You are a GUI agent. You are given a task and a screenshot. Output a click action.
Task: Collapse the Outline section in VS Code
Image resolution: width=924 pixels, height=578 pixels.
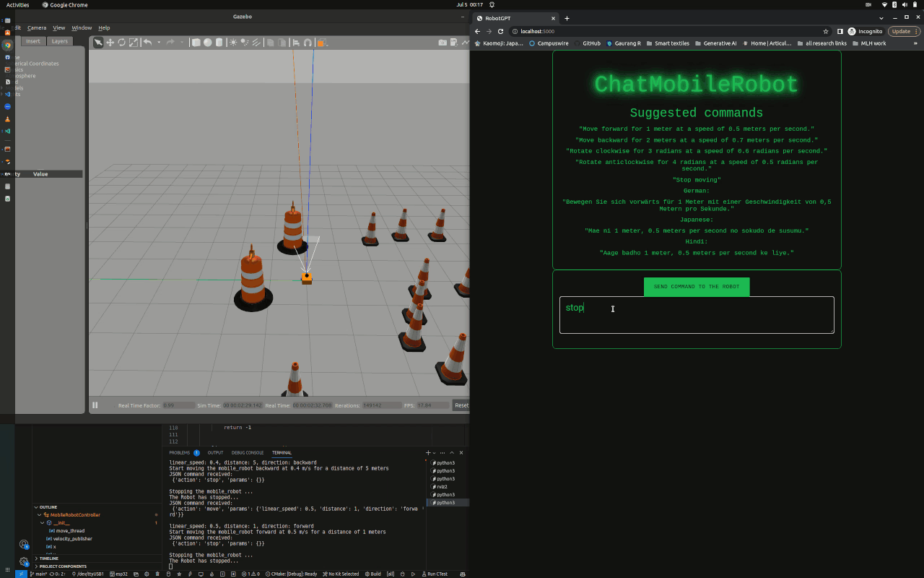pyautogui.click(x=37, y=507)
